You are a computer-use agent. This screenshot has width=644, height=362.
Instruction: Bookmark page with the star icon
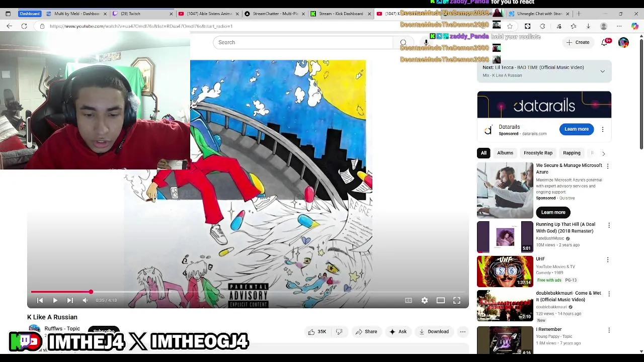click(510, 26)
